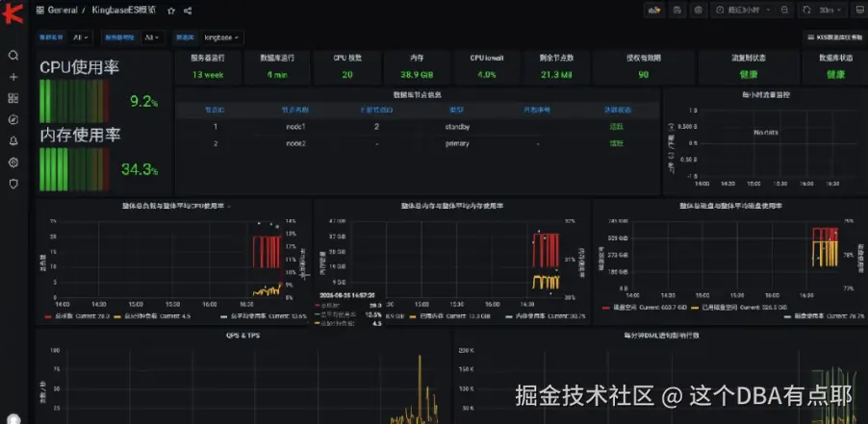868x424 pixels.
Task: Click the node2 table cell
Action: (295, 143)
